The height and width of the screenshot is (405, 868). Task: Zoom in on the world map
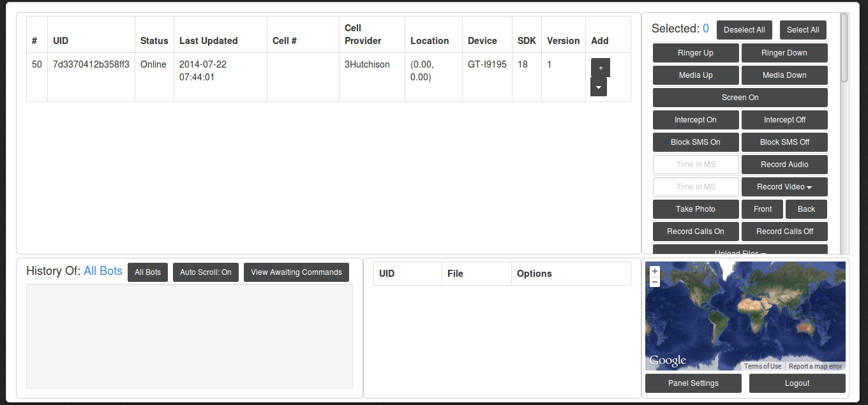click(655, 271)
